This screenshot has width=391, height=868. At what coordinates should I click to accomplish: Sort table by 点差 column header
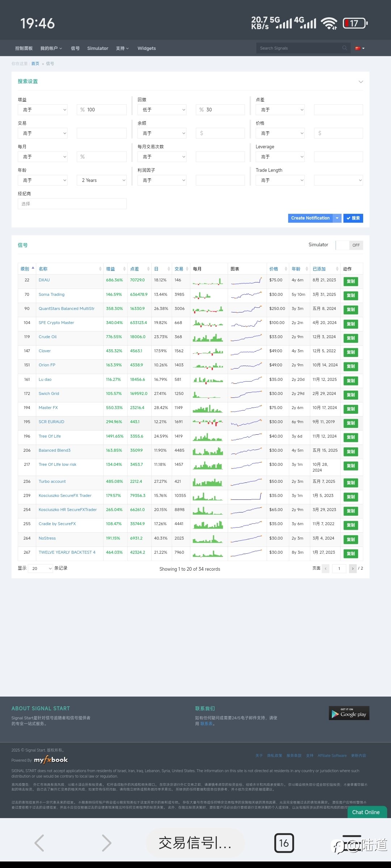point(139,269)
